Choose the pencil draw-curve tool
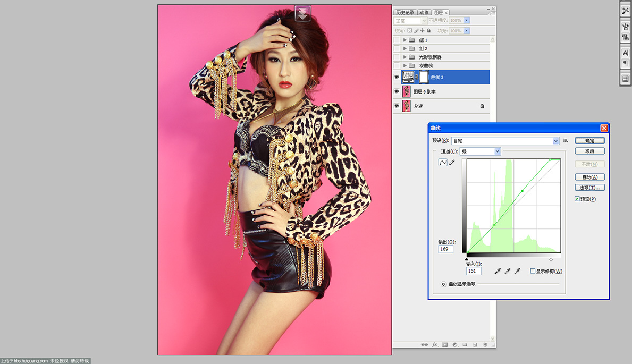This screenshot has width=632, height=364. [452, 163]
